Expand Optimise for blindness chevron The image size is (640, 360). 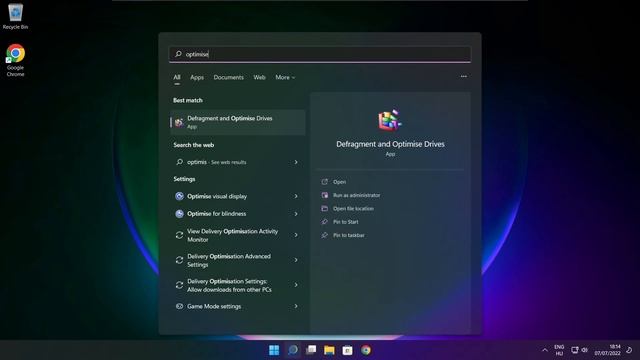click(x=296, y=213)
